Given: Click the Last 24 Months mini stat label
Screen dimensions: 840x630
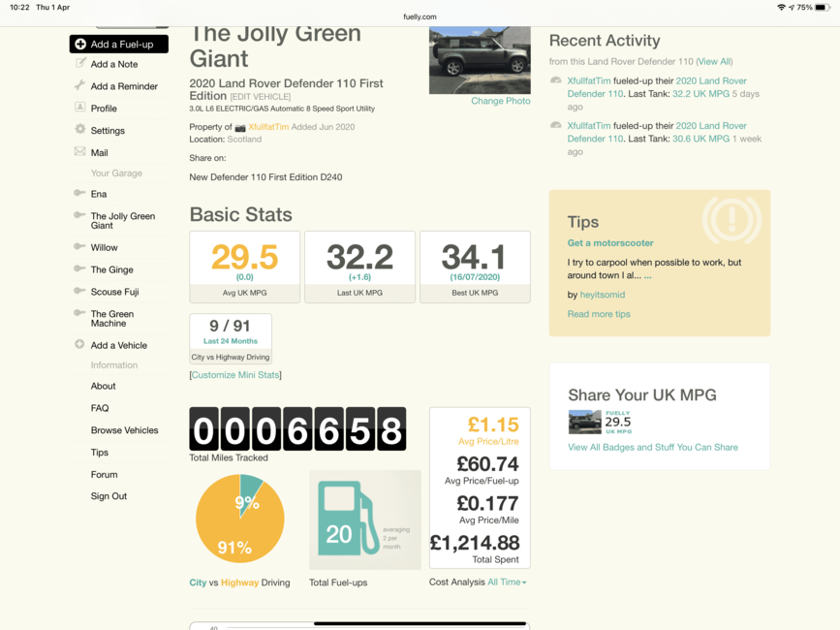Looking at the screenshot, I should pos(231,341).
